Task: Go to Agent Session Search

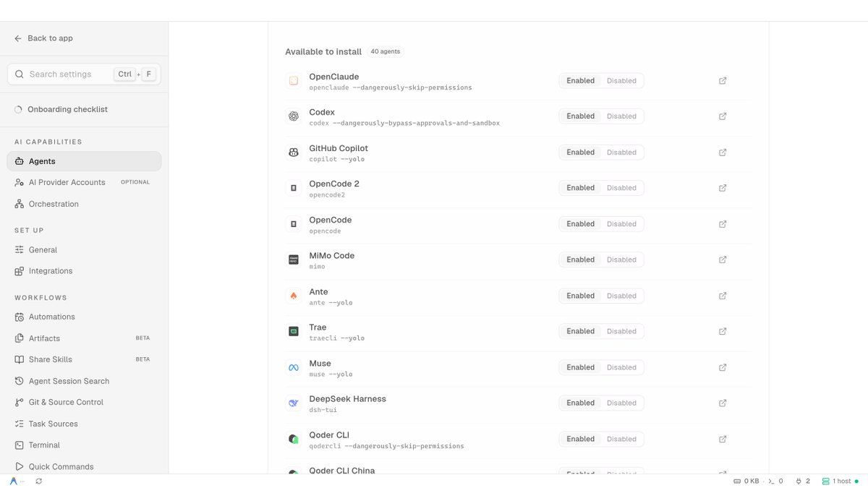Action: click(x=84, y=381)
